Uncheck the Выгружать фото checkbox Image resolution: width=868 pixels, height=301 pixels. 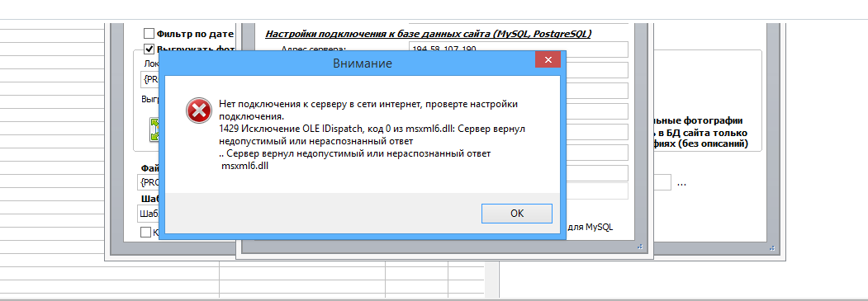point(149,49)
